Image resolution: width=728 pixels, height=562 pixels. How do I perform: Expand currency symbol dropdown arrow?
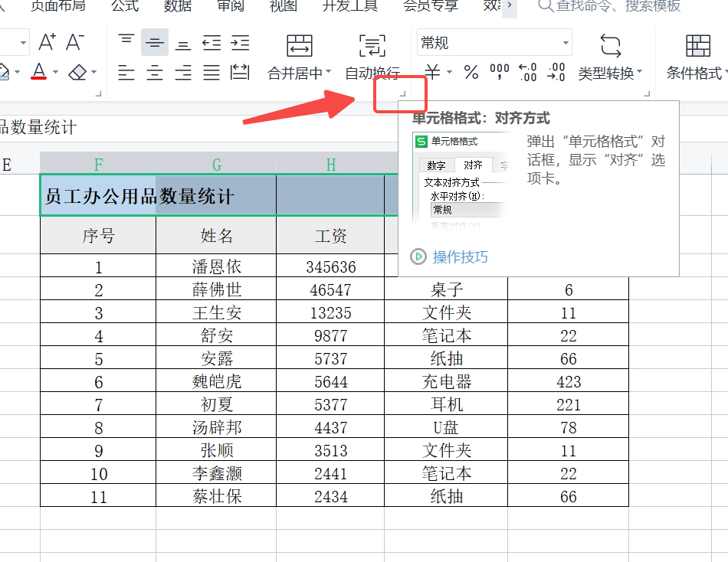coord(449,72)
